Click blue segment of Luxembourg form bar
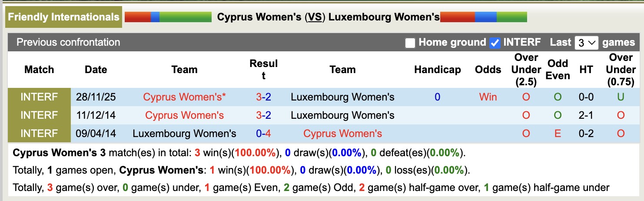Screen dimensions: 644x201 tap(485, 17)
